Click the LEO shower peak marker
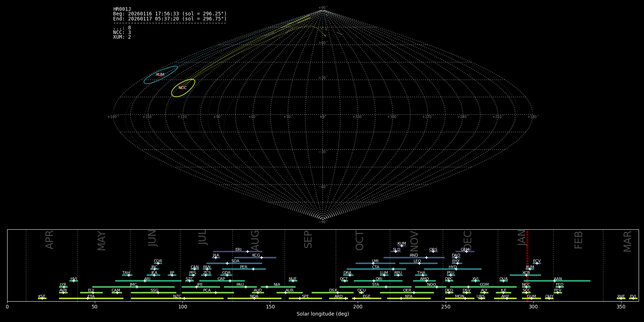Image resolution: width=644 pixels, height=322 pixels. (419, 263)
